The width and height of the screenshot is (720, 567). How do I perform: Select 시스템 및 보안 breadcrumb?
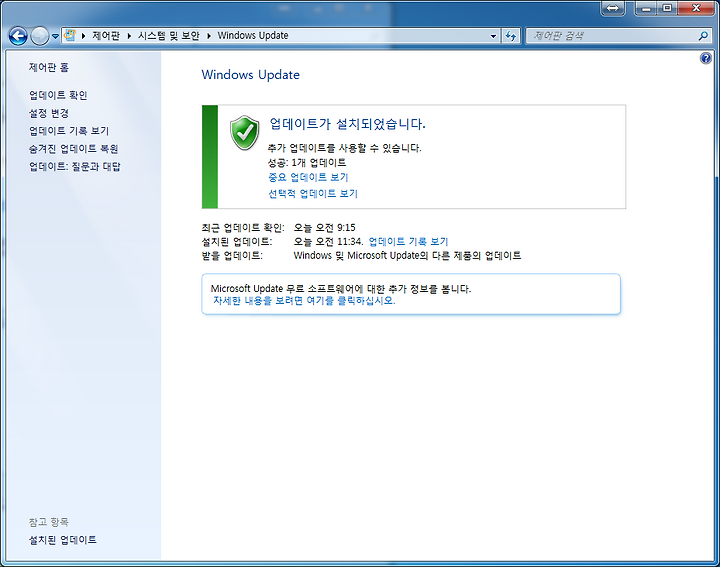pos(169,35)
